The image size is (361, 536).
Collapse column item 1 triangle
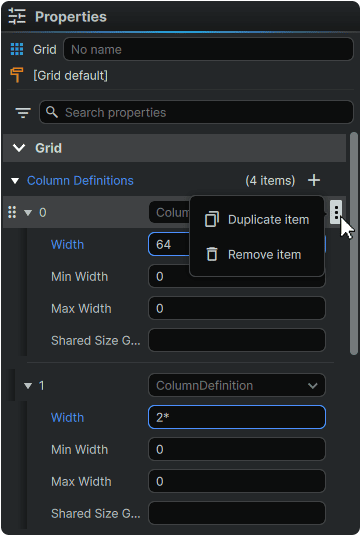(28, 386)
